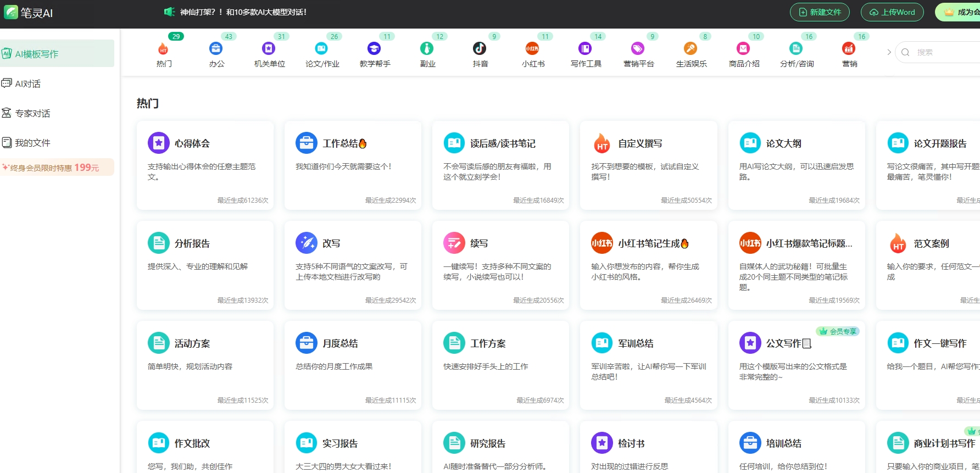Switch to AI对话 in sidebar
This screenshot has width=980, height=473.
(x=27, y=84)
